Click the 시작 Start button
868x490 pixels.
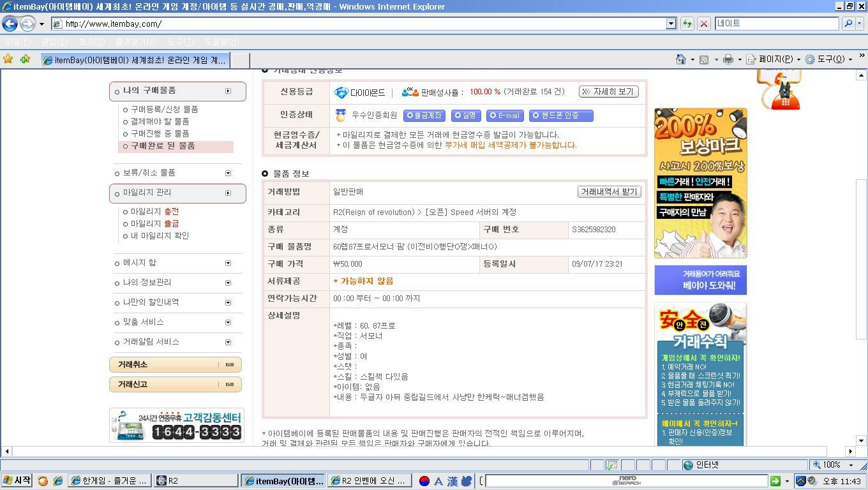[x=17, y=481]
